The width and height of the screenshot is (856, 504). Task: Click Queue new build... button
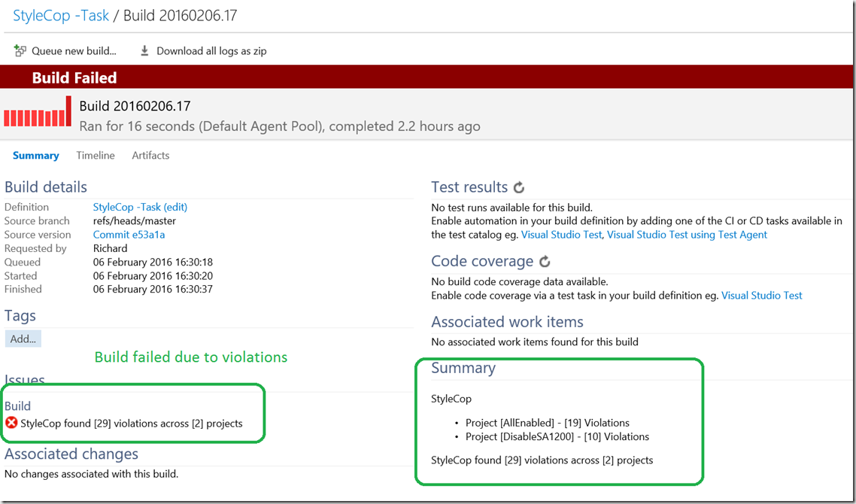(65, 51)
